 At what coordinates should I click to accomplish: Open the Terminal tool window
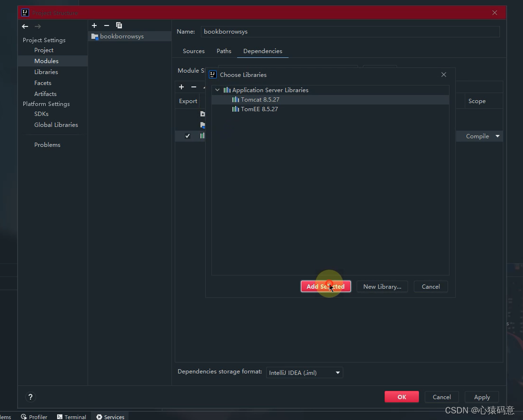71,417
